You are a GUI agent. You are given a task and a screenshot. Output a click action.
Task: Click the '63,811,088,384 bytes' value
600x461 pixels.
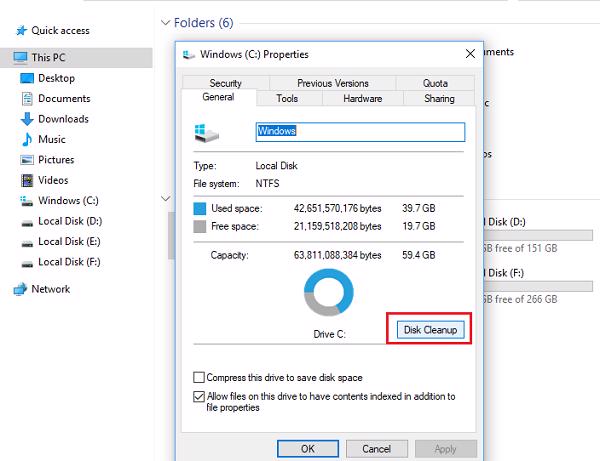coord(338,255)
